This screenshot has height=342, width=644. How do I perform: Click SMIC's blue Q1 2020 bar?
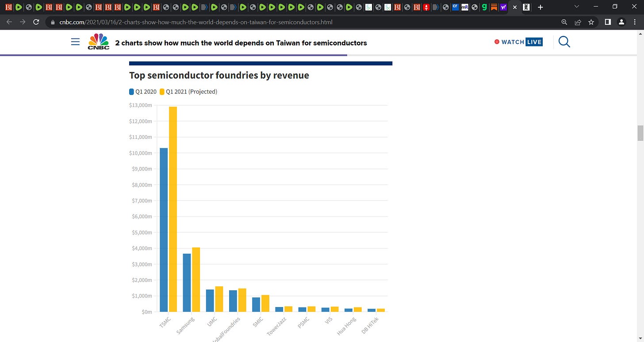coord(256,305)
